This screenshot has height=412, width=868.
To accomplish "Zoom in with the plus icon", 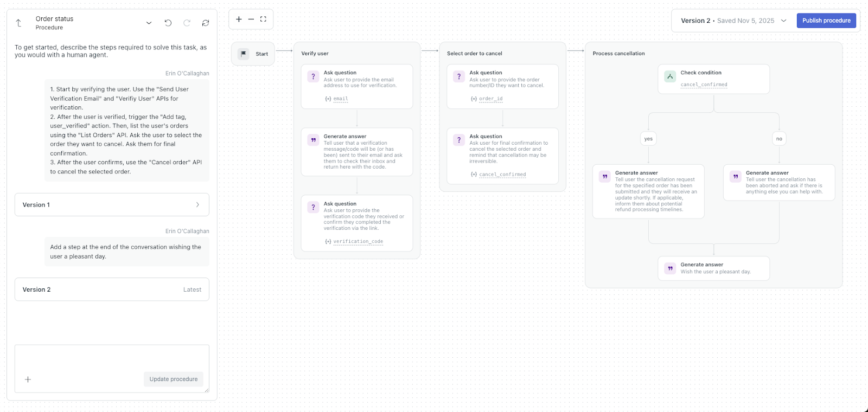I will coord(239,19).
